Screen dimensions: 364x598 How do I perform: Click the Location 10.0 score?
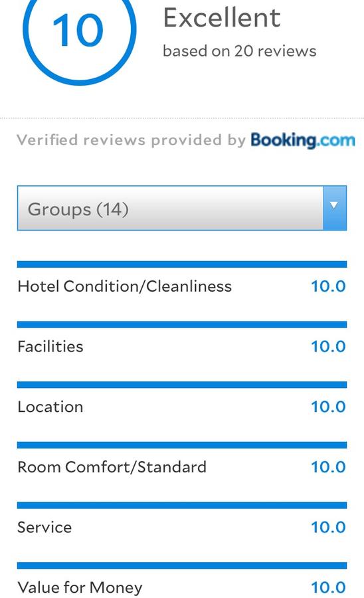328,407
